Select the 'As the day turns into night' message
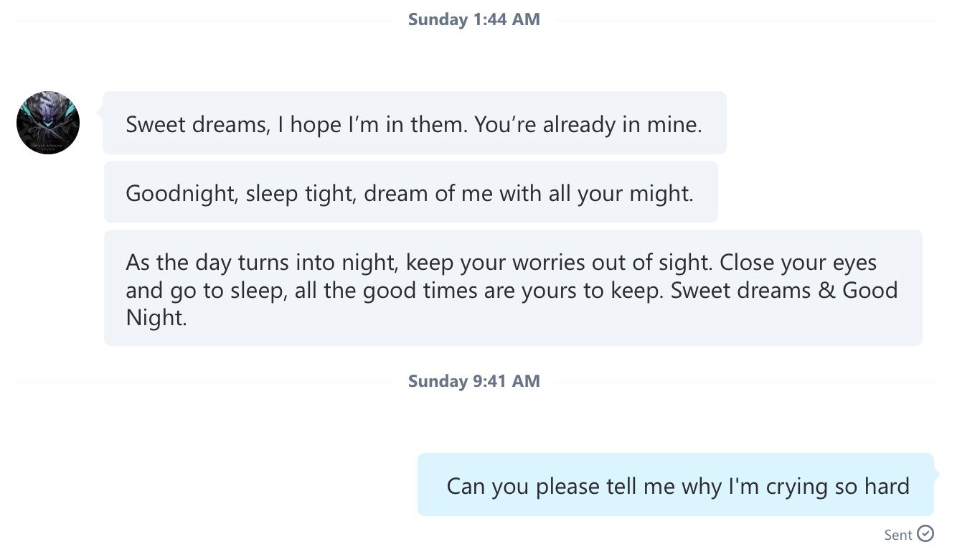This screenshot has height=547, width=980. pyautogui.click(x=513, y=288)
